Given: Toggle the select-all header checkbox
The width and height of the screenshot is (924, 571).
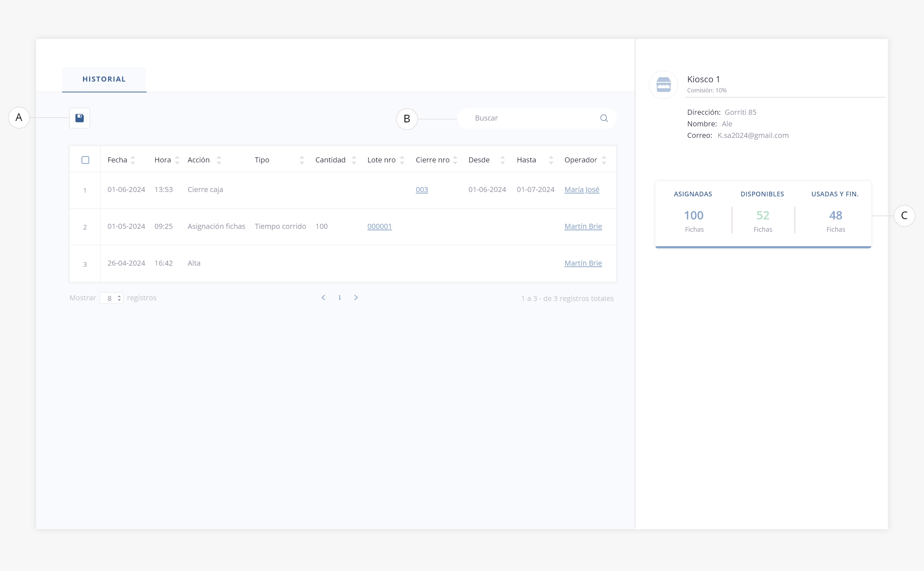Looking at the screenshot, I should (x=85, y=160).
